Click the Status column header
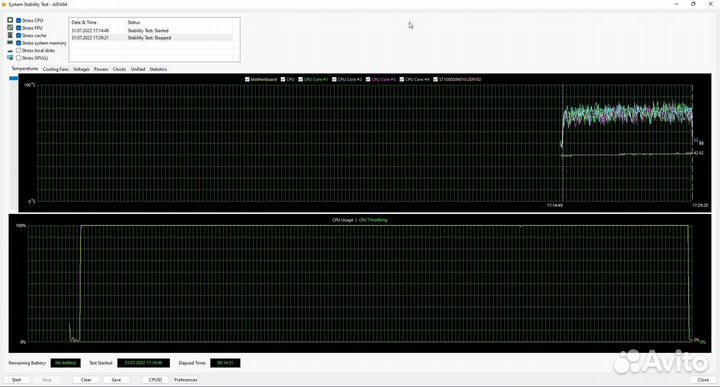 pos(134,22)
